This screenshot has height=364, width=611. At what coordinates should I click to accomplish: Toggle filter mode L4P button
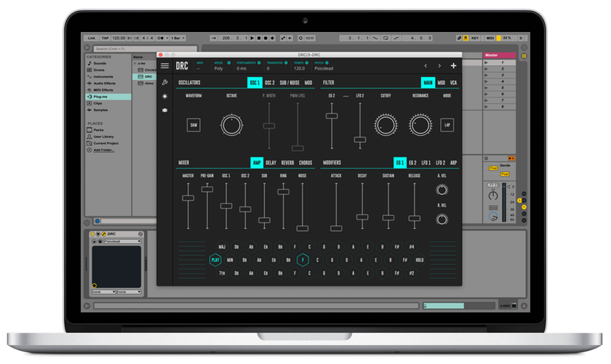[x=447, y=125]
